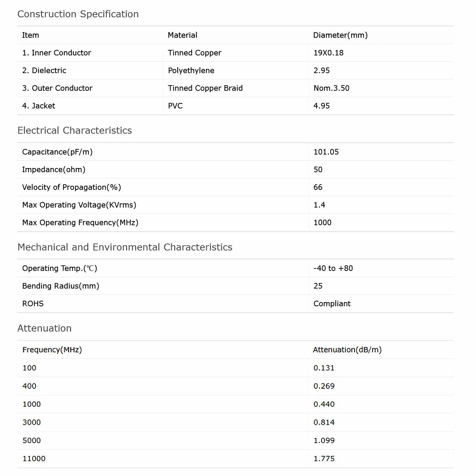
Task: Click the Tinned Copper Braid material cell
Action: pos(205,88)
